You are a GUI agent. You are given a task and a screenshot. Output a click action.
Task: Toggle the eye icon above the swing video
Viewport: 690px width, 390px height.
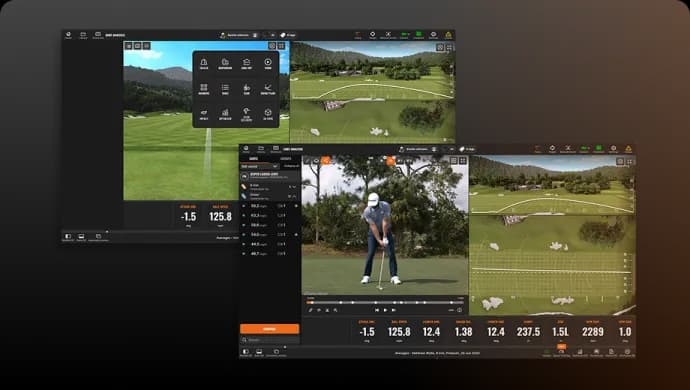[x=316, y=161]
